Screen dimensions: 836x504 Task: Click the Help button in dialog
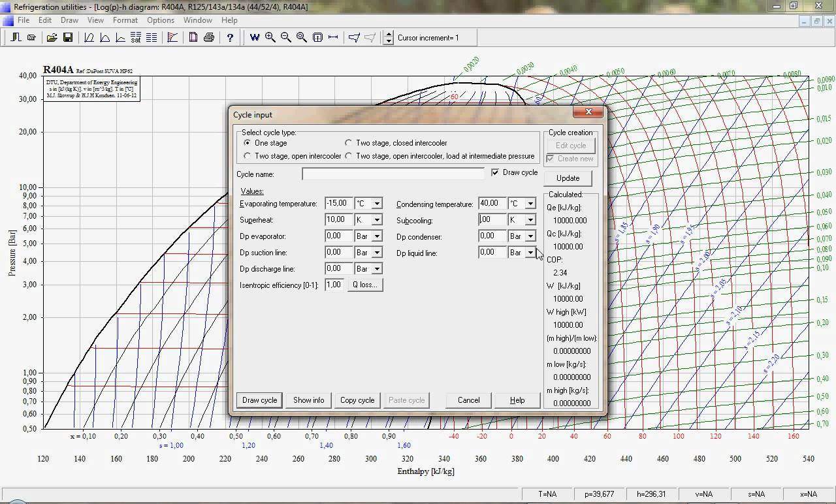(517, 400)
